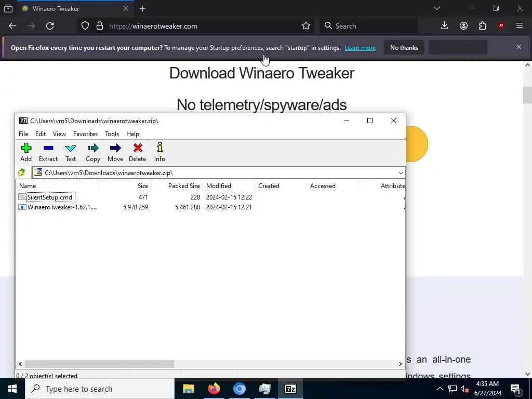Open the Chromium-style blue browser taskbar icon
Image resolution: width=532 pixels, height=399 pixels.
pyautogui.click(x=239, y=389)
